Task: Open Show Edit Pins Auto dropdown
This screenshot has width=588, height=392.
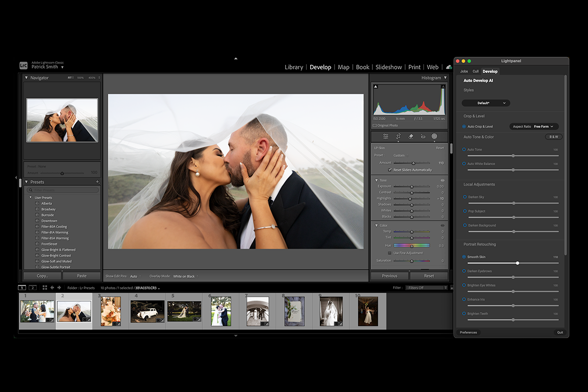Action: click(x=135, y=276)
